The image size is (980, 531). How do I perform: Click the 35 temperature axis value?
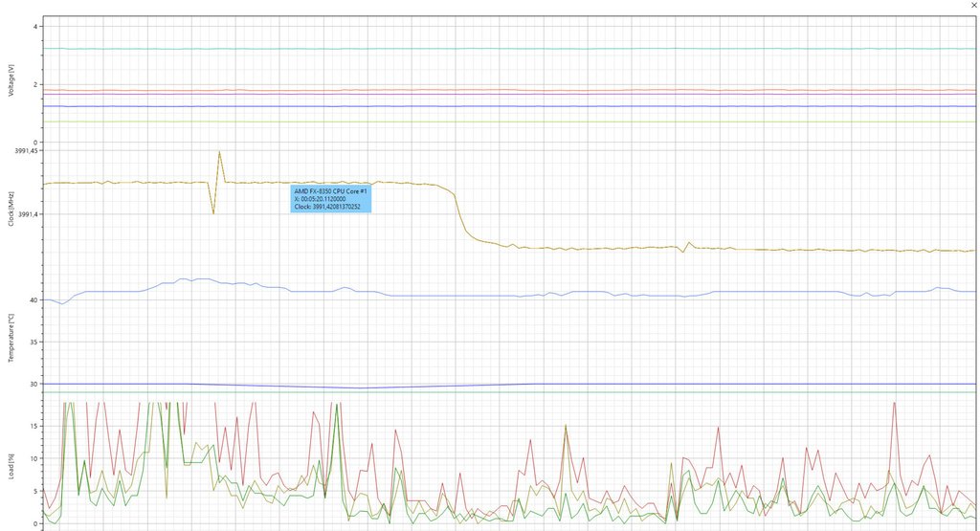(x=33, y=343)
